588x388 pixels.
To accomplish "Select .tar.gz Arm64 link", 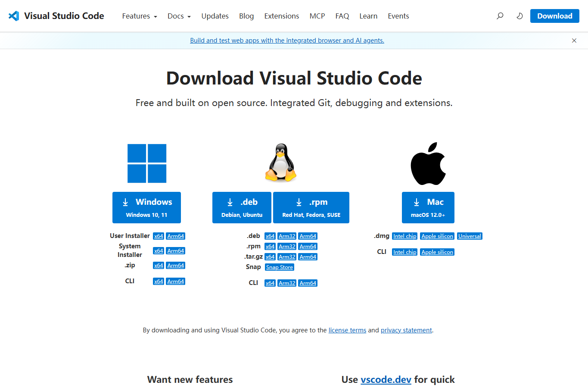I will 308,257.
